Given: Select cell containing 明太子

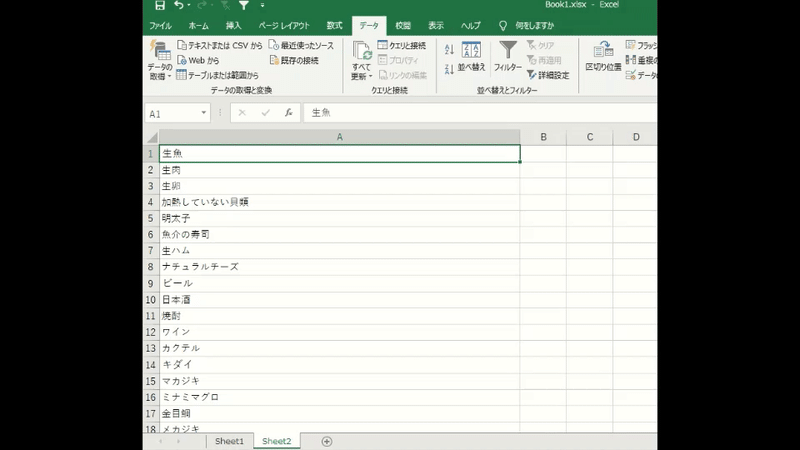Looking at the screenshot, I should [339, 218].
